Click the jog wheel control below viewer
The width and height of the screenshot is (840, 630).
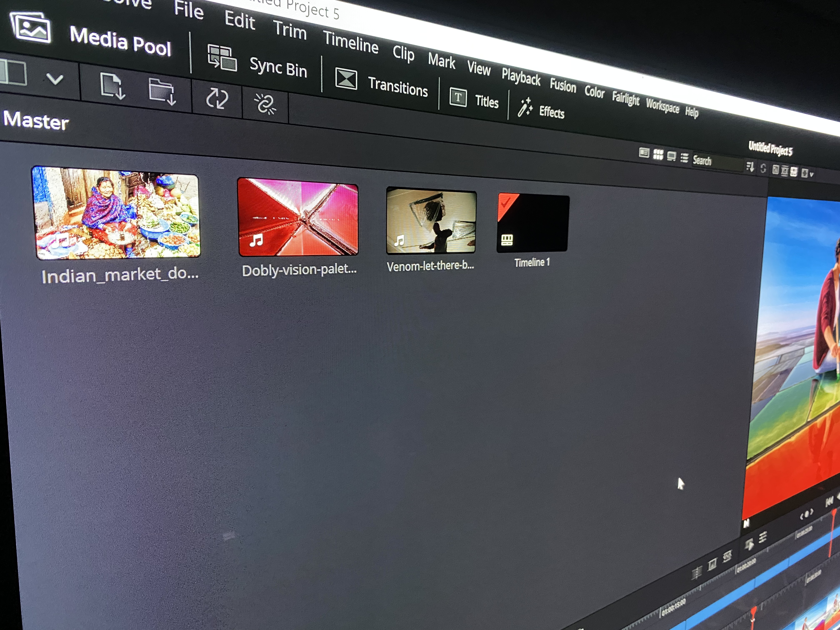coord(807,514)
